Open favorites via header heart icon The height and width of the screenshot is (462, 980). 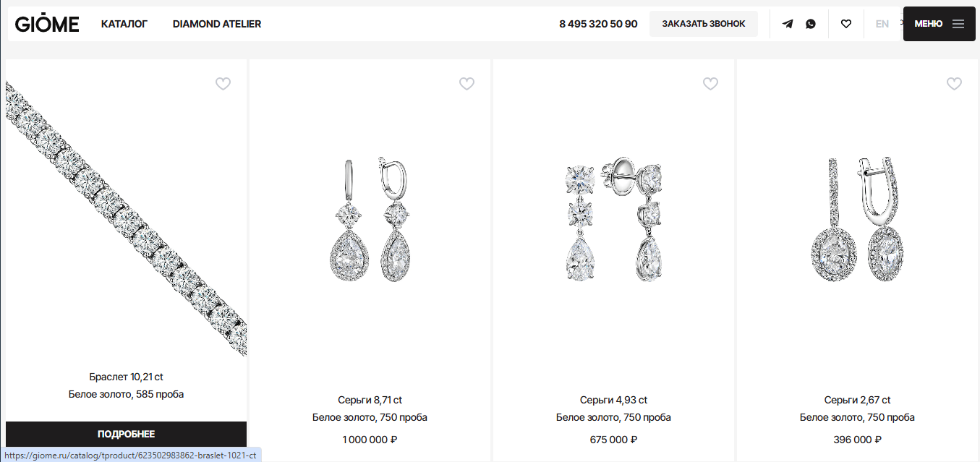[x=846, y=24]
